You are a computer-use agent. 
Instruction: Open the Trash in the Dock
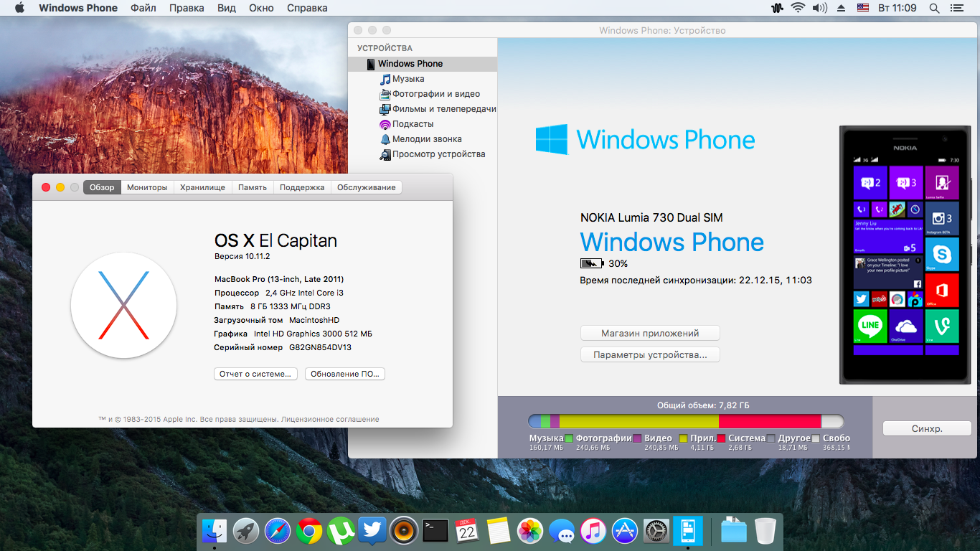click(765, 531)
